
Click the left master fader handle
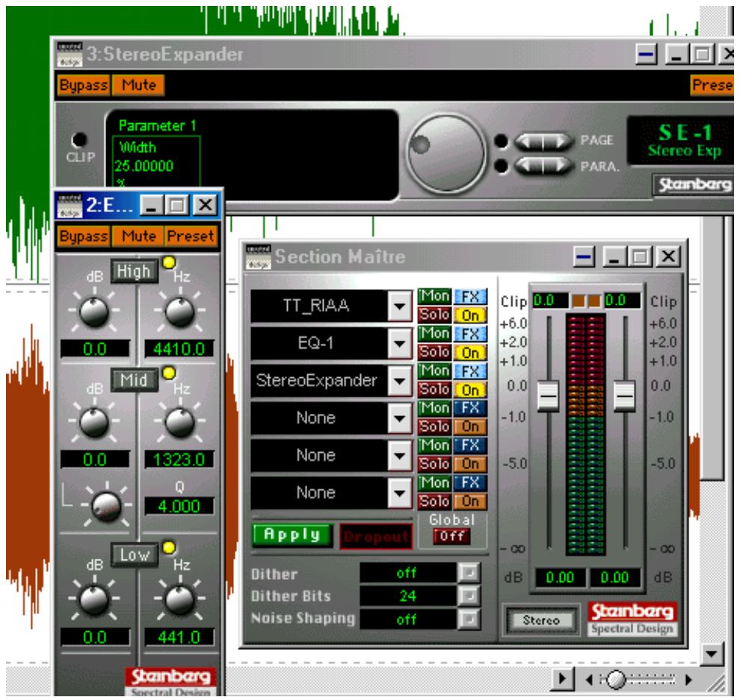click(x=548, y=395)
